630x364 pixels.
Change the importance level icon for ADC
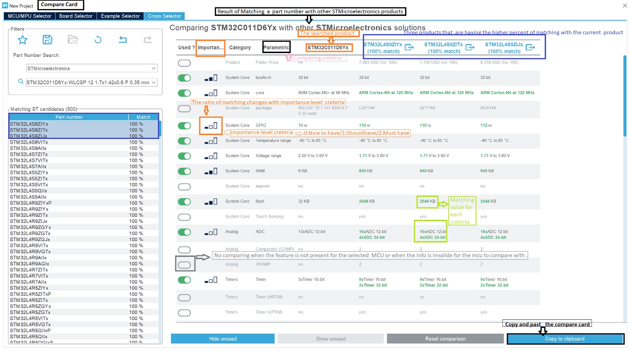211,232
